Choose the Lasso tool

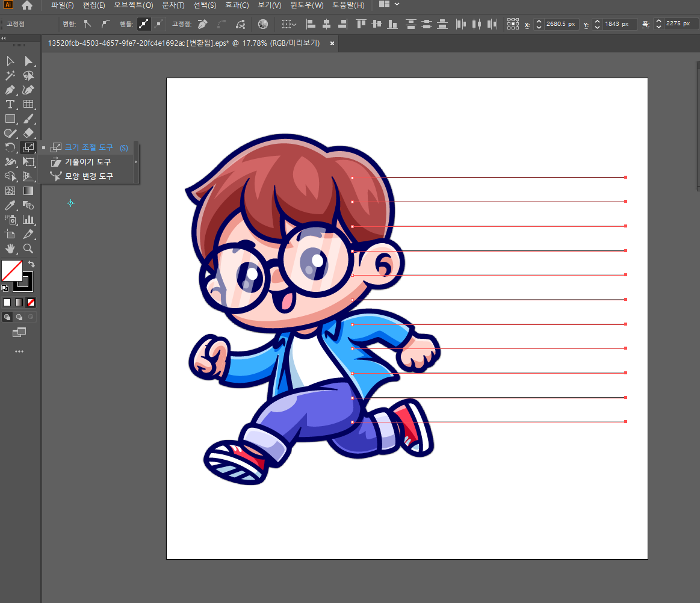(28, 75)
